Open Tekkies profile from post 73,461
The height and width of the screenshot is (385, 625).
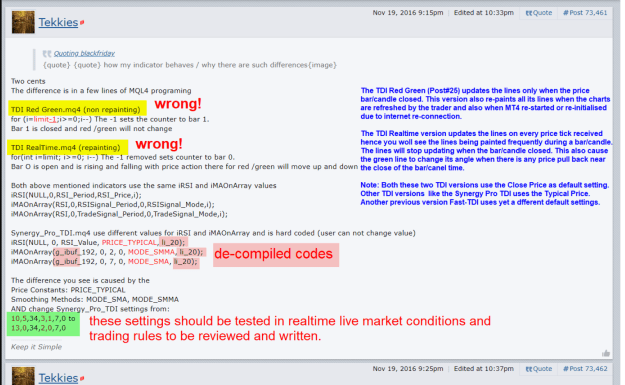58,22
